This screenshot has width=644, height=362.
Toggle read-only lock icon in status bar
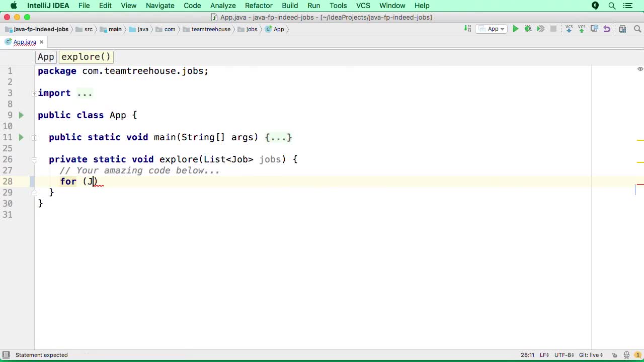616,355
